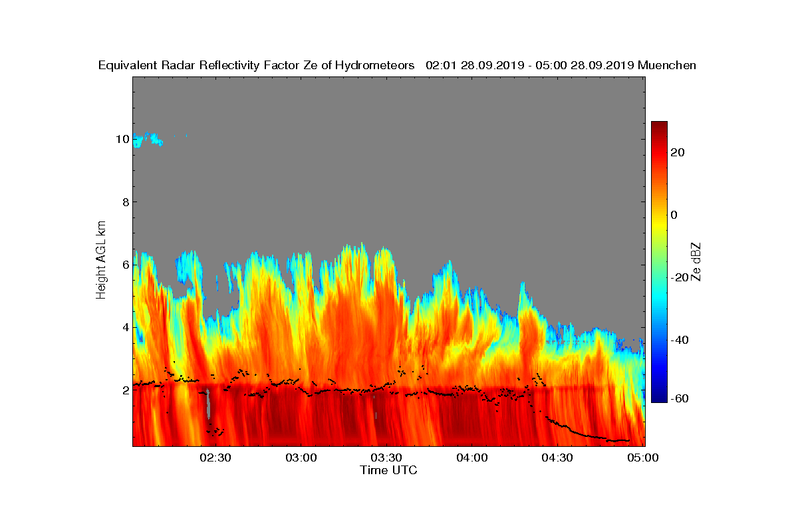This screenshot has height=532, width=798.
Task: Click the 04:00 time tick label
Action: (472, 458)
